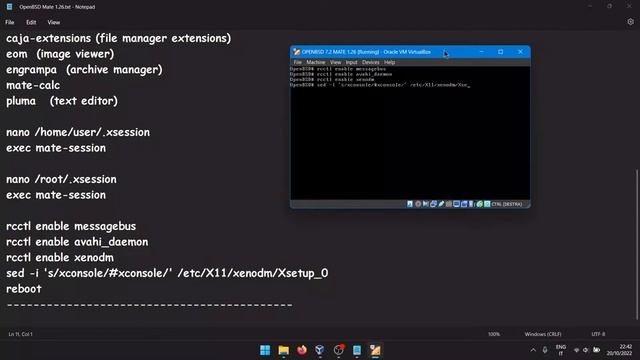Image resolution: width=640 pixels, height=360 pixels.
Task: Click hard disk indicator in VirtualBox status bar
Action: pyautogui.click(x=409, y=204)
